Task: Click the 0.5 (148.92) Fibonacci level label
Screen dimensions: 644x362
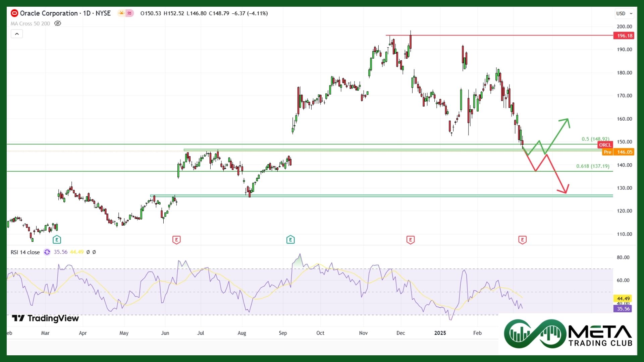Action: tap(595, 139)
